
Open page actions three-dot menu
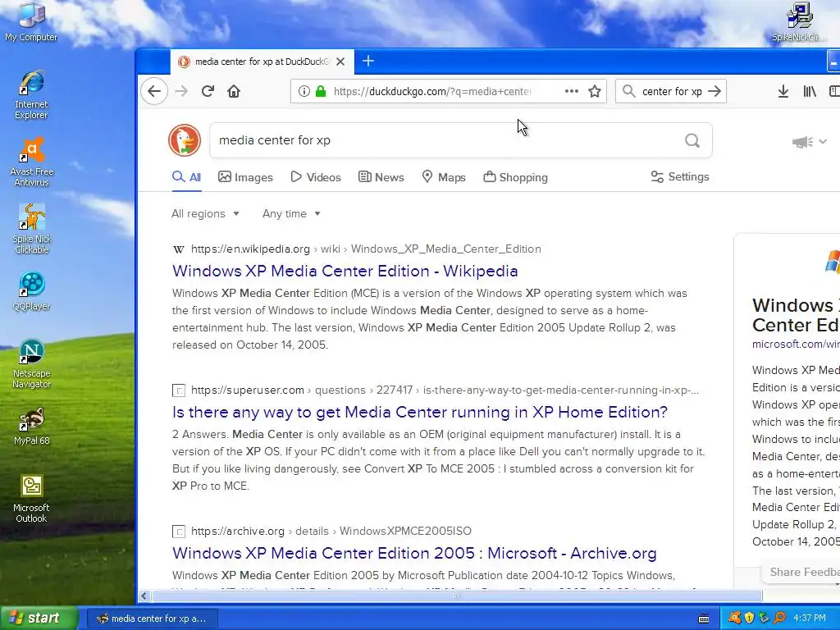tap(572, 92)
